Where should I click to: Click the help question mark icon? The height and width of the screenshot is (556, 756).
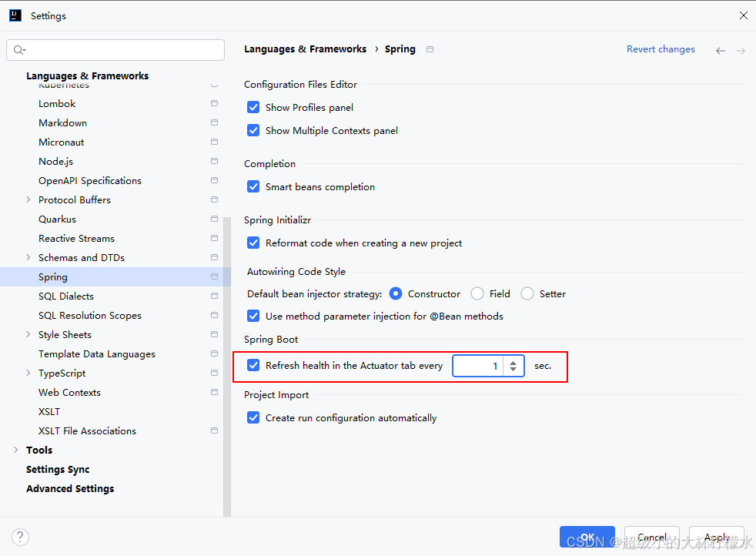(x=21, y=537)
